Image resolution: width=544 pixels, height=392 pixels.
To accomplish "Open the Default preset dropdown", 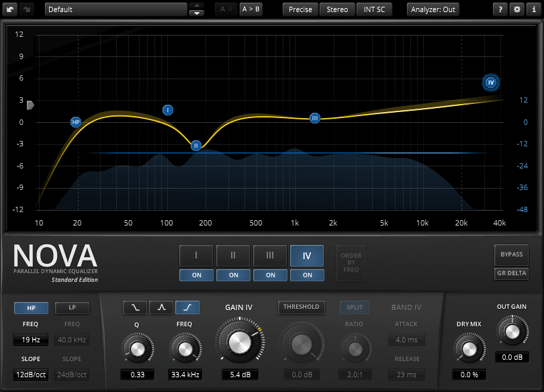I will click(x=116, y=9).
